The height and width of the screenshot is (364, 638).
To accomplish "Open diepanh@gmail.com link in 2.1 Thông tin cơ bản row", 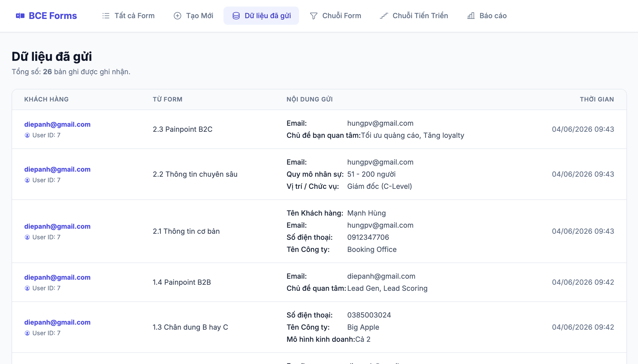I will [57, 226].
